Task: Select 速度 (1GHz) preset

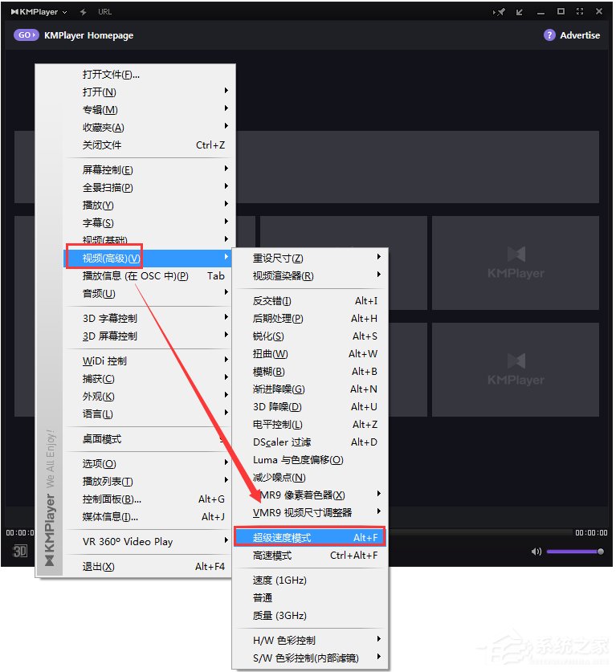Action: coord(310,580)
